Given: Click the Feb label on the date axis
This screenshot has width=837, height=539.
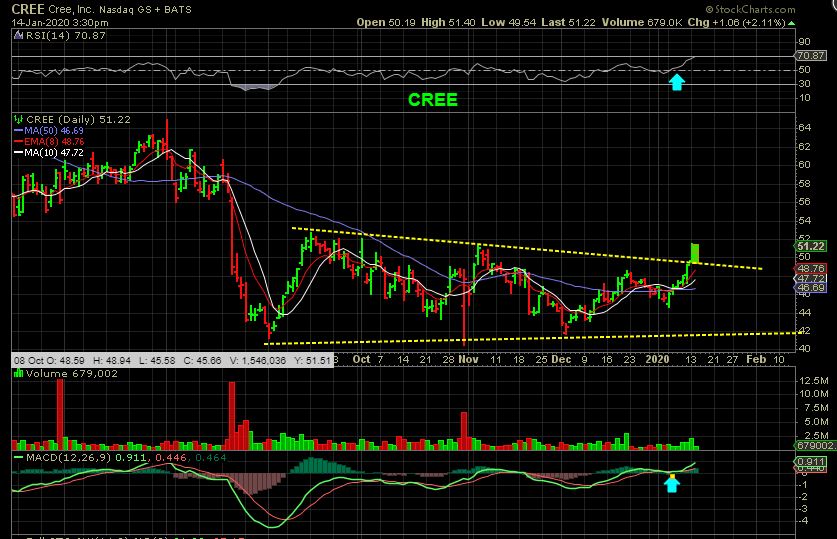Looking at the screenshot, I should tap(756, 360).
